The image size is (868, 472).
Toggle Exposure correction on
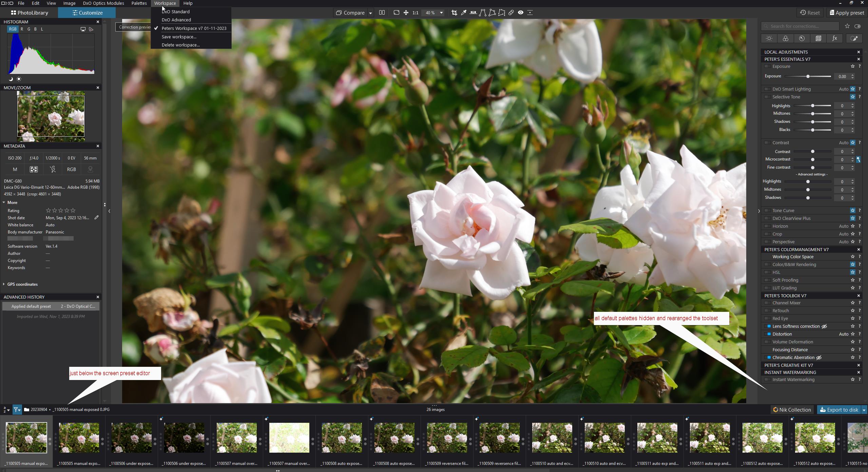click(x=767, y=67)
